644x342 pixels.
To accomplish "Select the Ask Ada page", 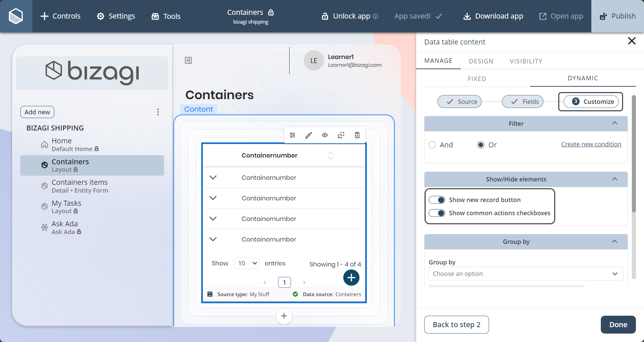I will (92, 228).
